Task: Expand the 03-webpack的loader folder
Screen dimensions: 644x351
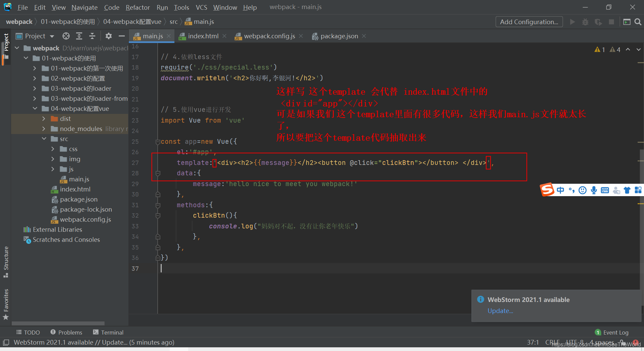Action: 35,88
